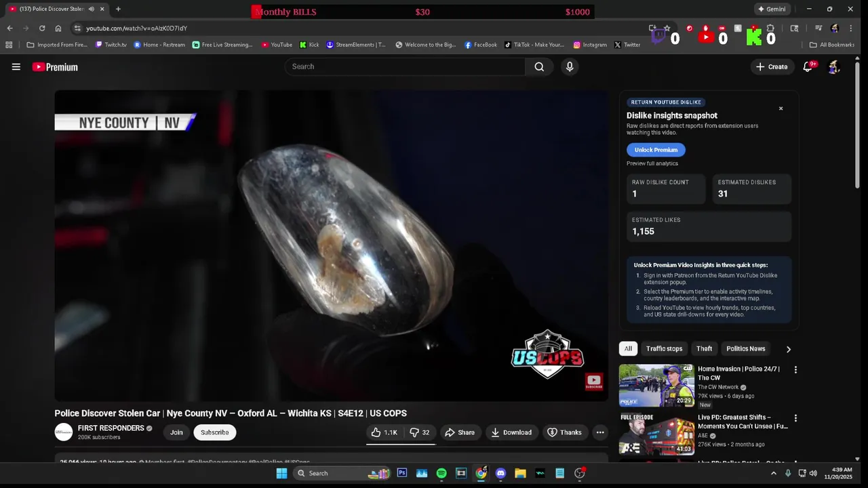
Task: Open the Gemini button in title bar
Action: (772, 9)
